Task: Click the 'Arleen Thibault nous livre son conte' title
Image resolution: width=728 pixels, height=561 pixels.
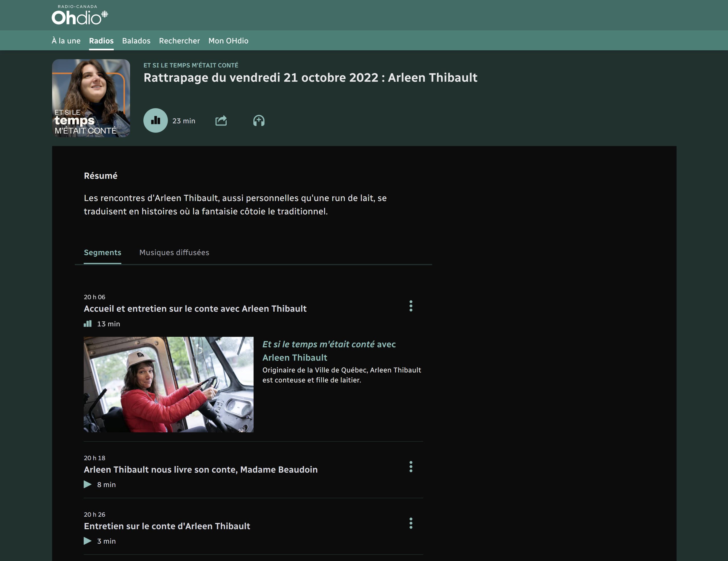Action: (201, 469)
